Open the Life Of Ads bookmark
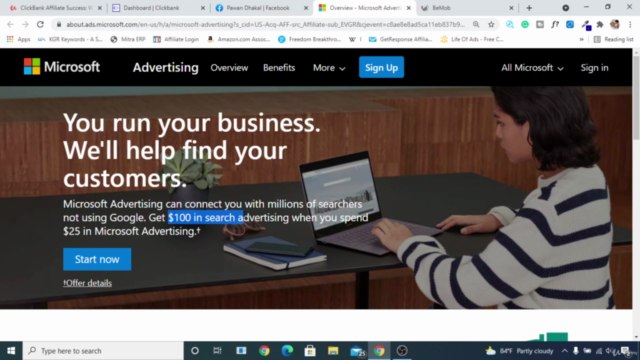The width and height of the screenshot is (640, 360). pyautogui.click(x=472, y=39)
